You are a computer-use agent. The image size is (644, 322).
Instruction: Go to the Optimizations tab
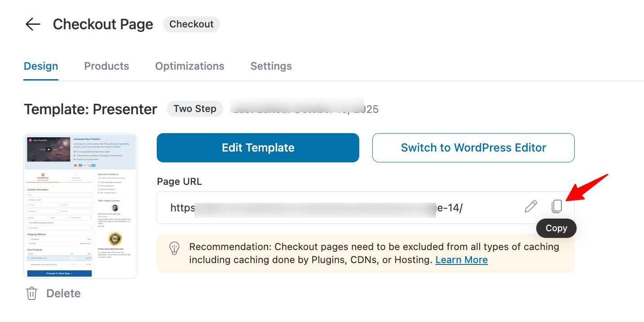point(190,66)
